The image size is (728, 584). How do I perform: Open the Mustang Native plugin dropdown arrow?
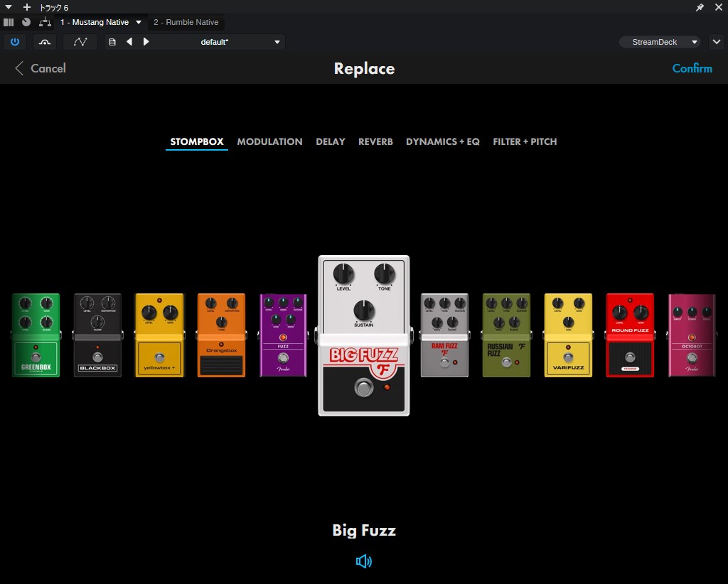(x=139, y=22)
